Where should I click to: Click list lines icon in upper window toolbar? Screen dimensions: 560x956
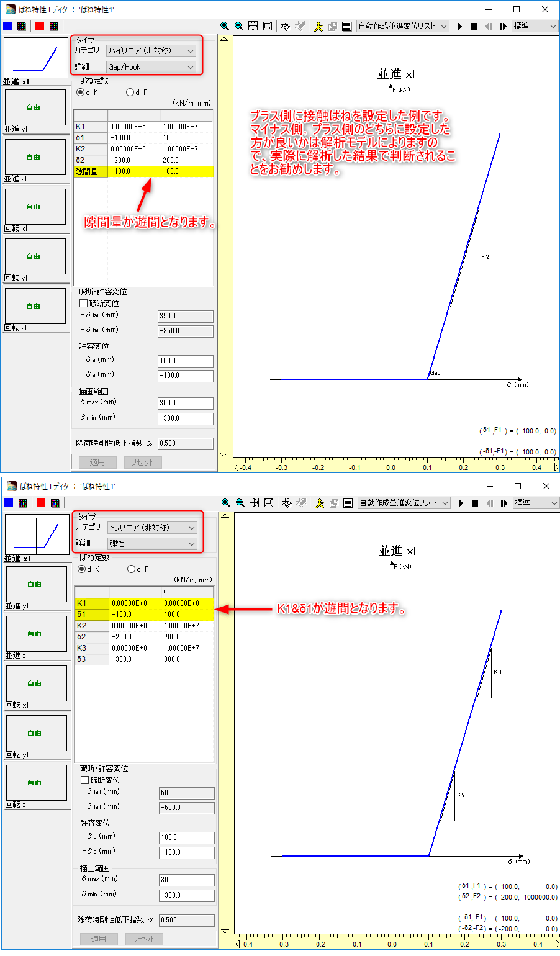(x=347, y=26)
